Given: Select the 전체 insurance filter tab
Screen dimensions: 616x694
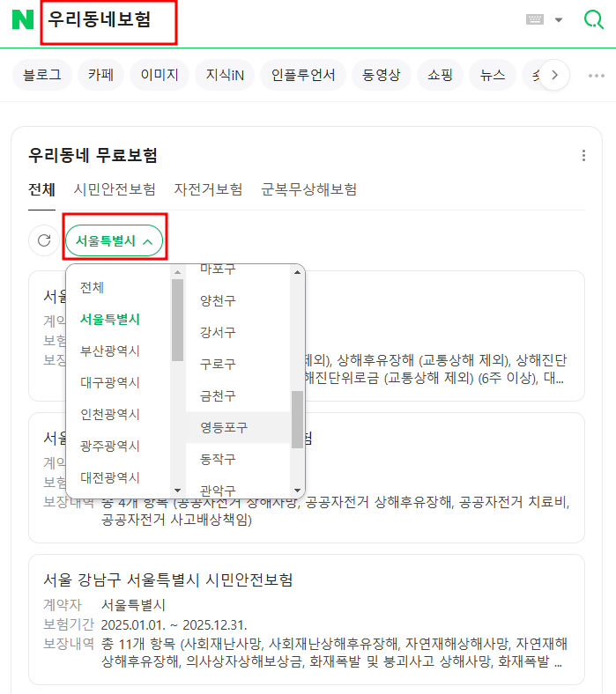Looking at the screenshot, I should 41,190.
